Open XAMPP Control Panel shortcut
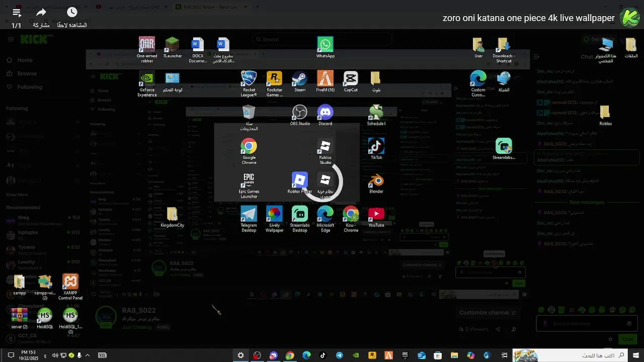Image resolution: width=644 pixels, height=362 pixels. pyautogui.click(x=70, y=287)
